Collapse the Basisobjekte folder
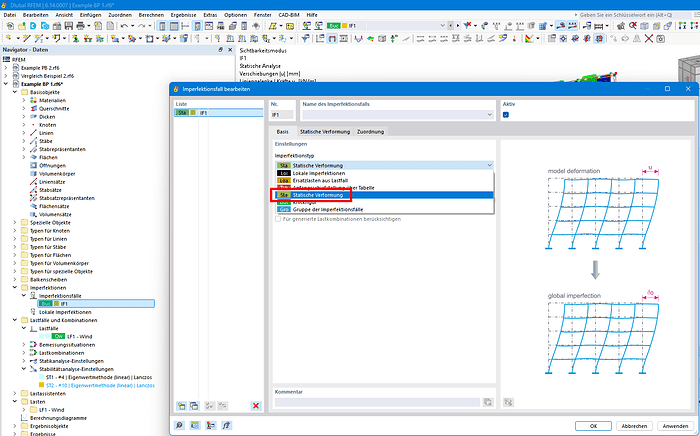Viewport: 700px width, 436px height. click(15, 92)
